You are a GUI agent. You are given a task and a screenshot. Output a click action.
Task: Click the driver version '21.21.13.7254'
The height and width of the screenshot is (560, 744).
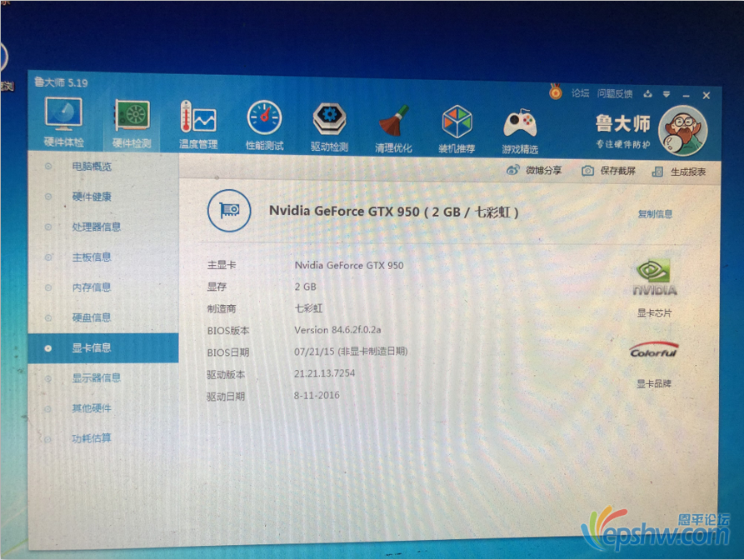[x=325, y=373]
